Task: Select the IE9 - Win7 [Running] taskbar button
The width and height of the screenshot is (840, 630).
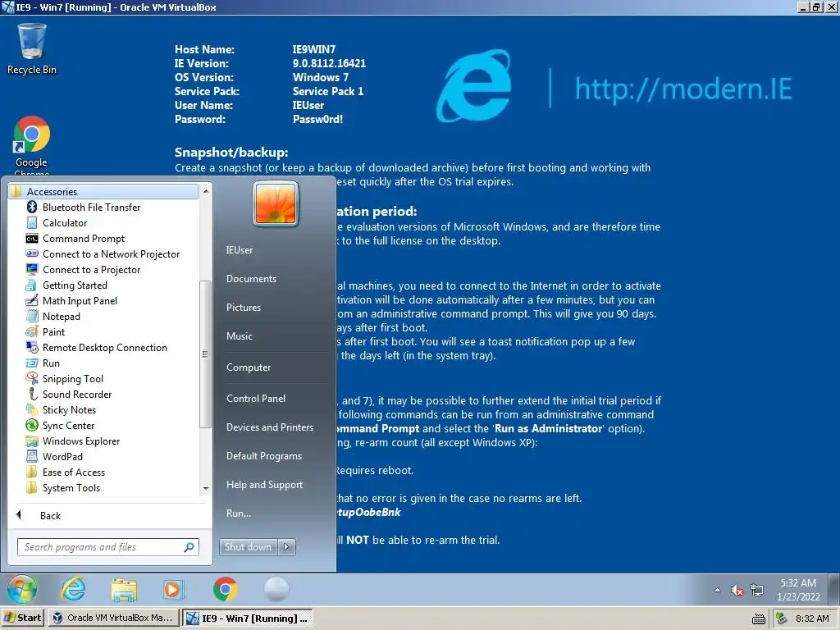Action: [248, 618]
